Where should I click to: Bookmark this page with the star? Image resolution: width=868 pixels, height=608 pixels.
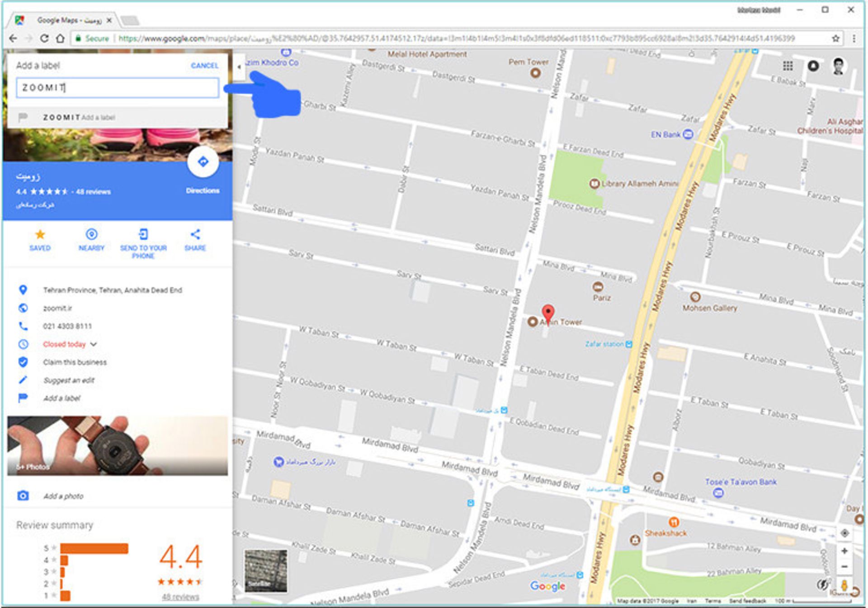click(835, 38)
